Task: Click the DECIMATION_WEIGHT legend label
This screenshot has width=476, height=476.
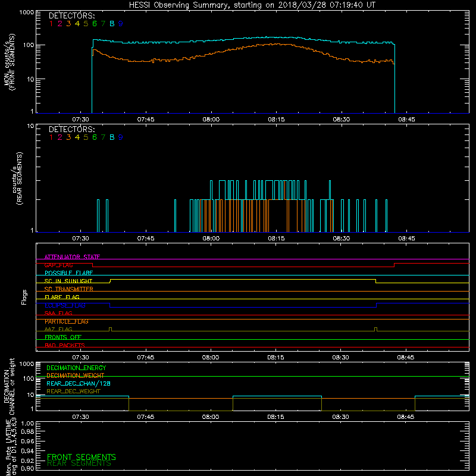Action: [76, 376]
